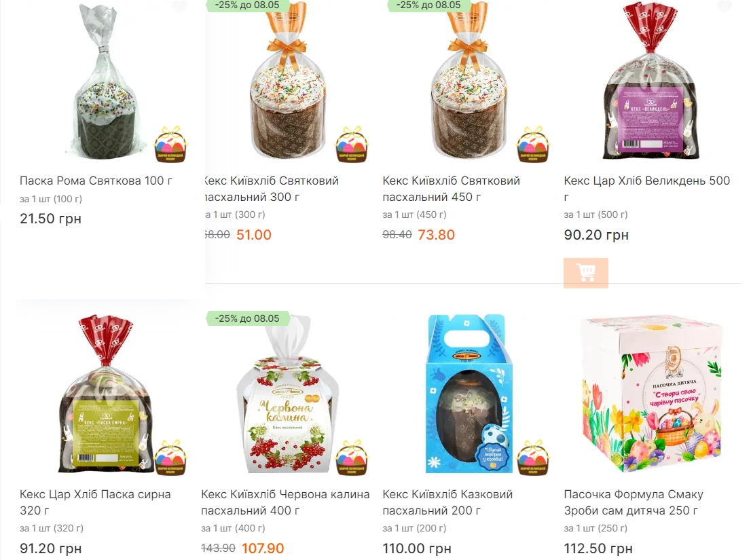The image size is (751, 560).
Task: Click Easter basket badge on Червона калина
Action: coord(352,458)
